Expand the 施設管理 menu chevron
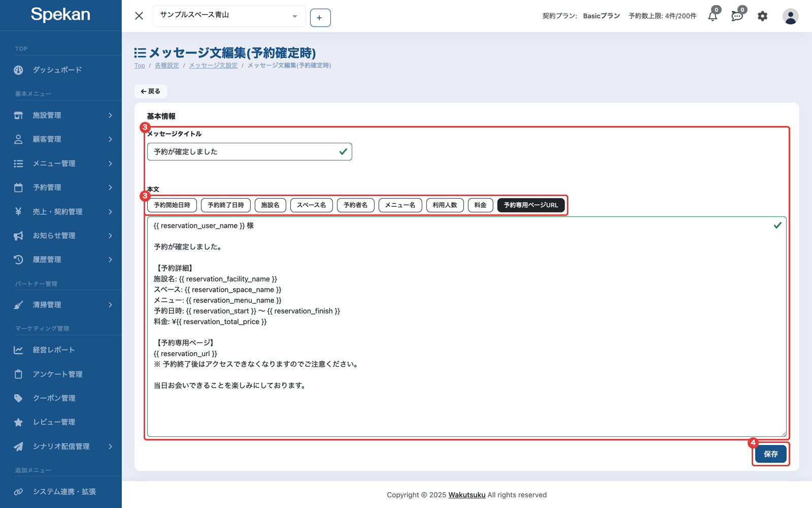 tap(110, 115)
